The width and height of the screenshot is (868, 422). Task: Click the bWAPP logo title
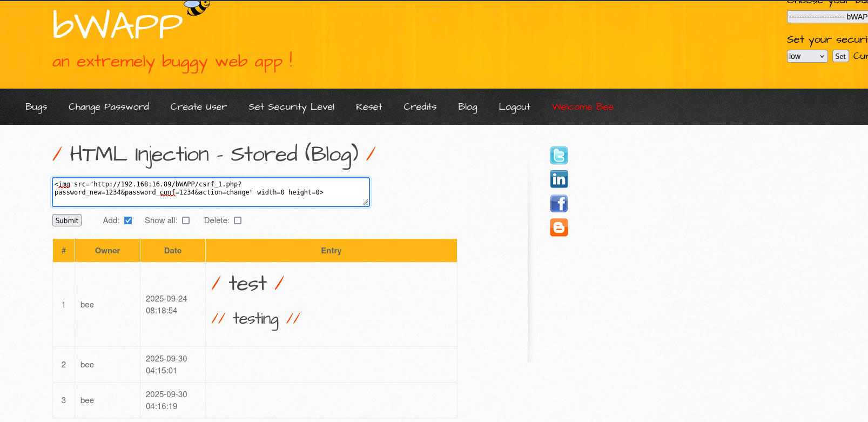point(118,25)
